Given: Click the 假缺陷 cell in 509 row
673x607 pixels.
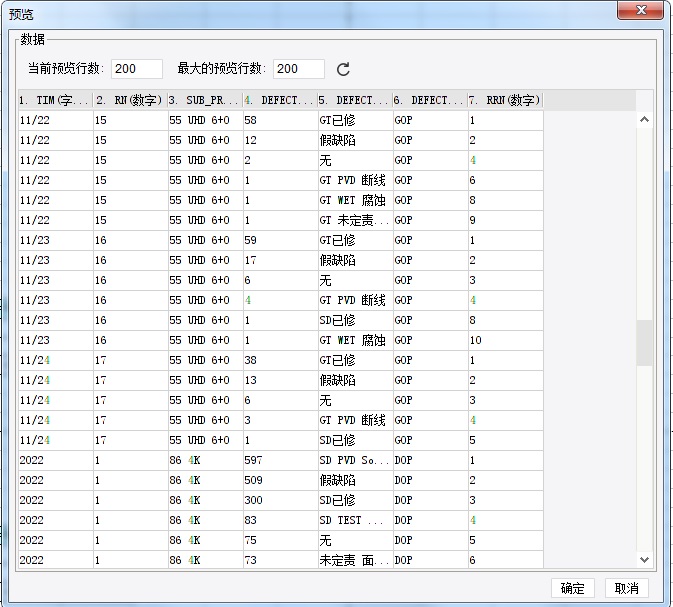Looking at the screenshot, I should [355, 480].
